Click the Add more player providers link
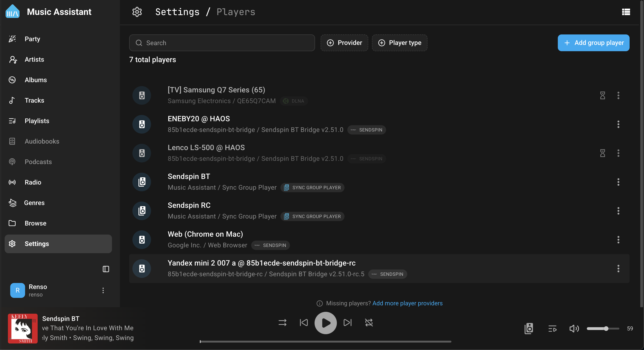Image resolution: width=644 pixels, height=350 pixels. click(x=407, y=303)
